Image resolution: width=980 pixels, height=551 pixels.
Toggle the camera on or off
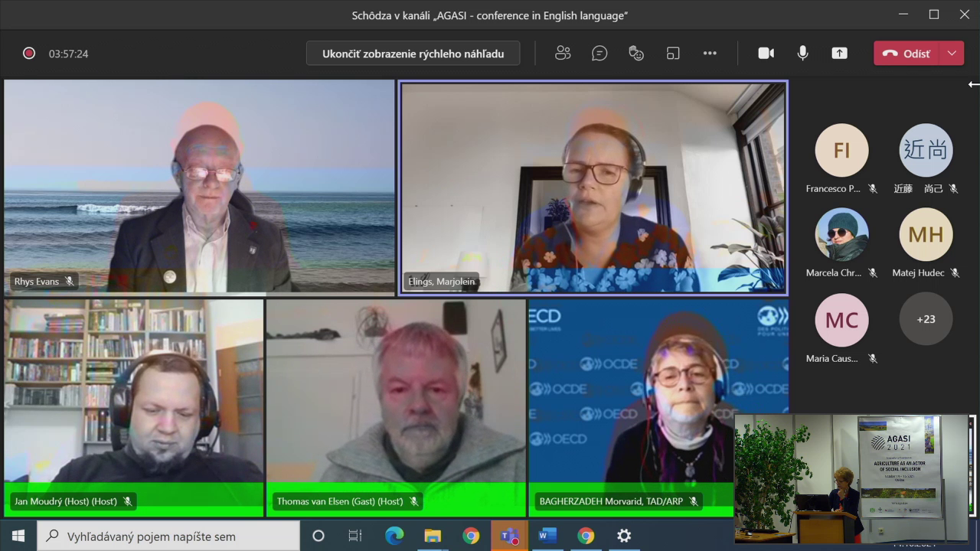tap(766, 53)
